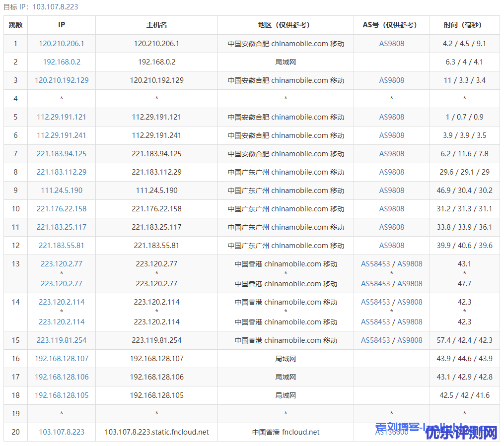Select time value 33.8 / 33.9 / 36.1

click(x=464, y=227)
